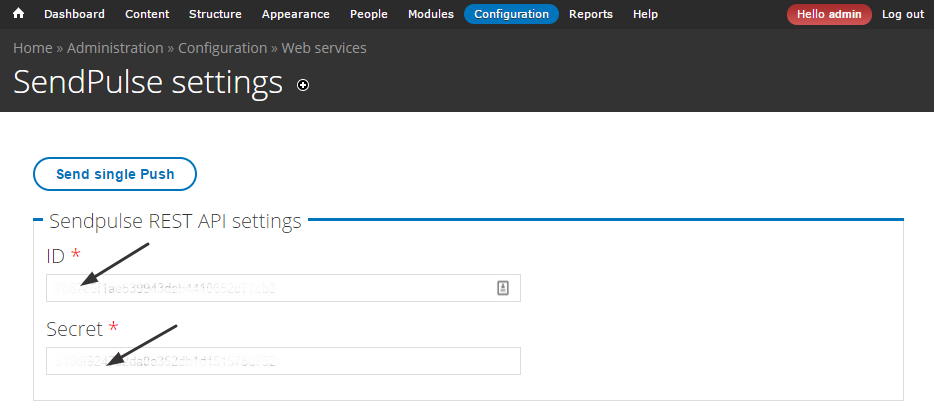
Task: Navigate to the Modules menu
Action: pyautogui.click(x=431, y=14)
